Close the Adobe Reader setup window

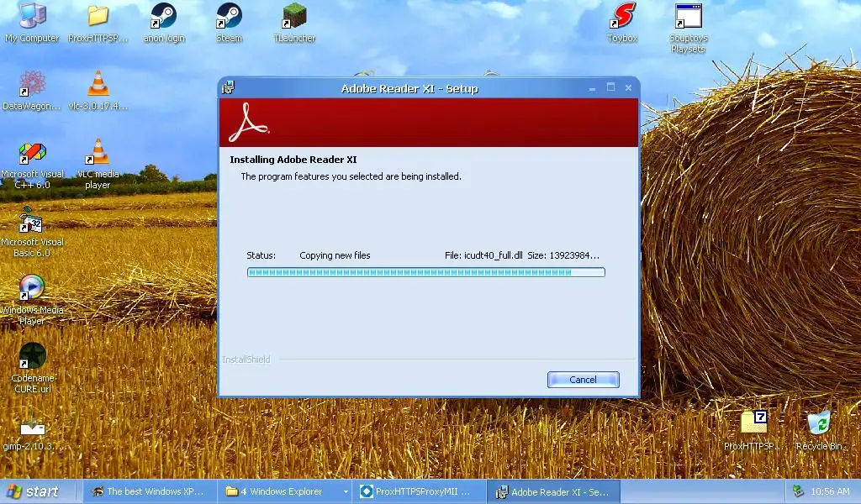click(x=628, y=87)
